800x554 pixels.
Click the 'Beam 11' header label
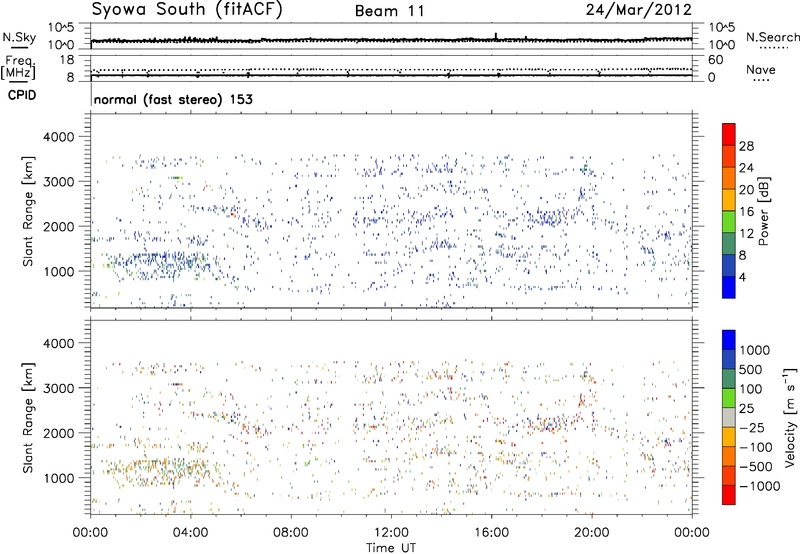[x=390, y=11]
